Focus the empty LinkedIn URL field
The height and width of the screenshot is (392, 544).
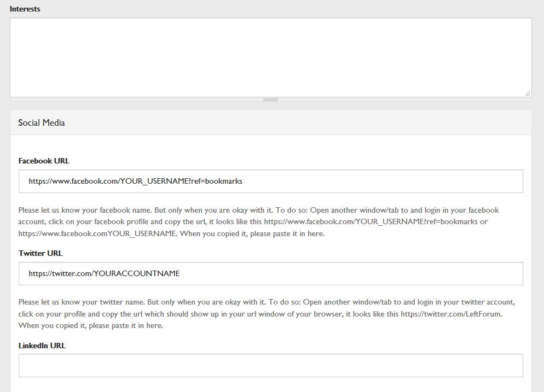tap(270, 365)
